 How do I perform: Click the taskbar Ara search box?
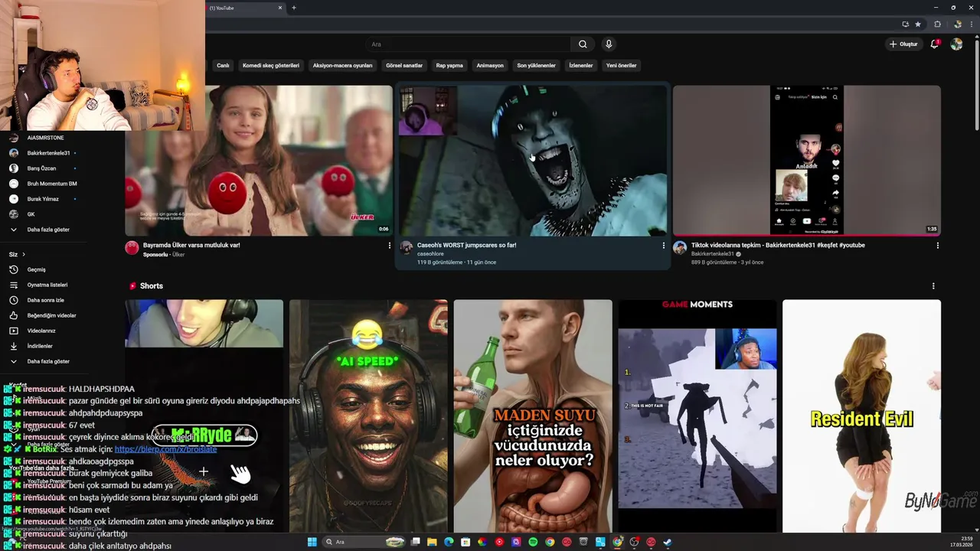click(x=364, y=542)
